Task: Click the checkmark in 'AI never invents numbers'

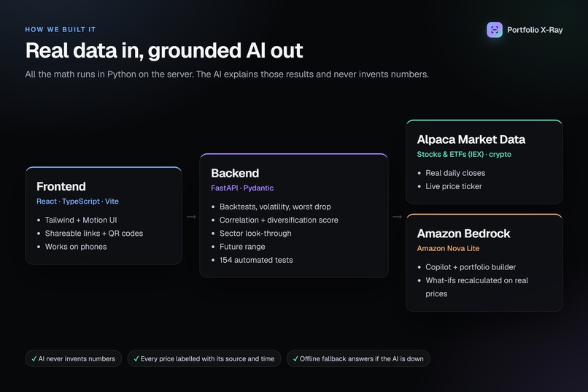Action: point(34,358)
